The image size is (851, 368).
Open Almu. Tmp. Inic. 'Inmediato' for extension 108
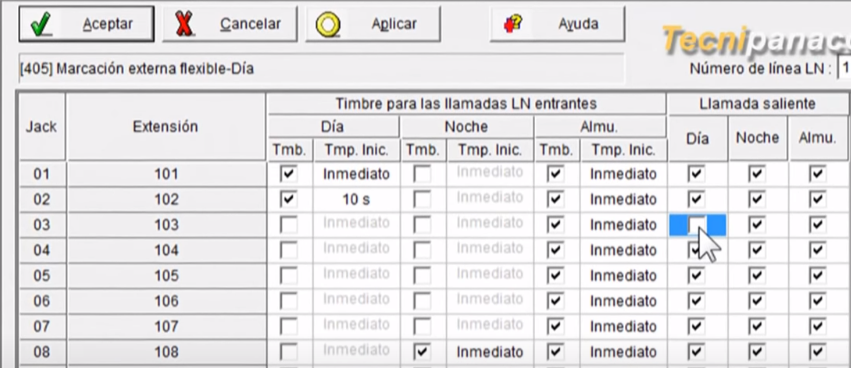pyautogui.click(x=623, y=352)
